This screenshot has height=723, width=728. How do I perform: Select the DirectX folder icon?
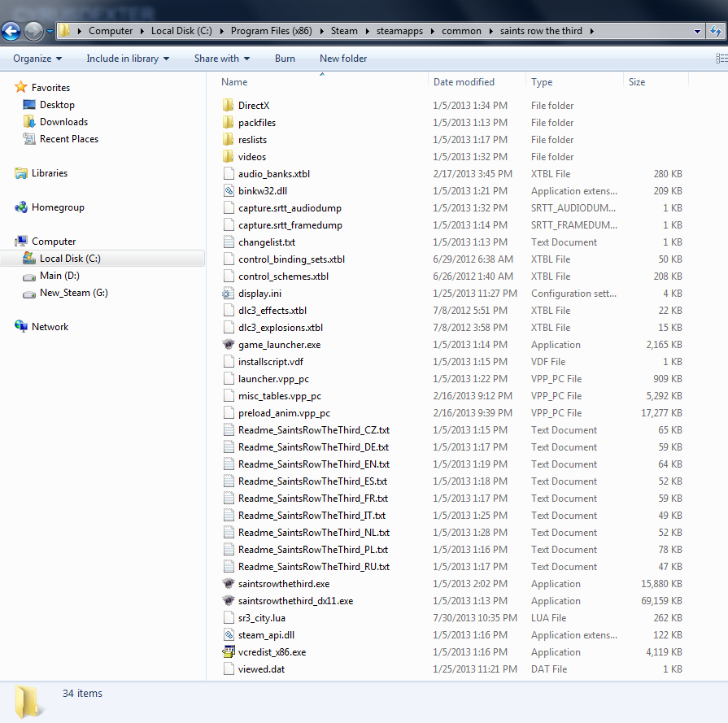pyautogui.click(x=228, y=106)
